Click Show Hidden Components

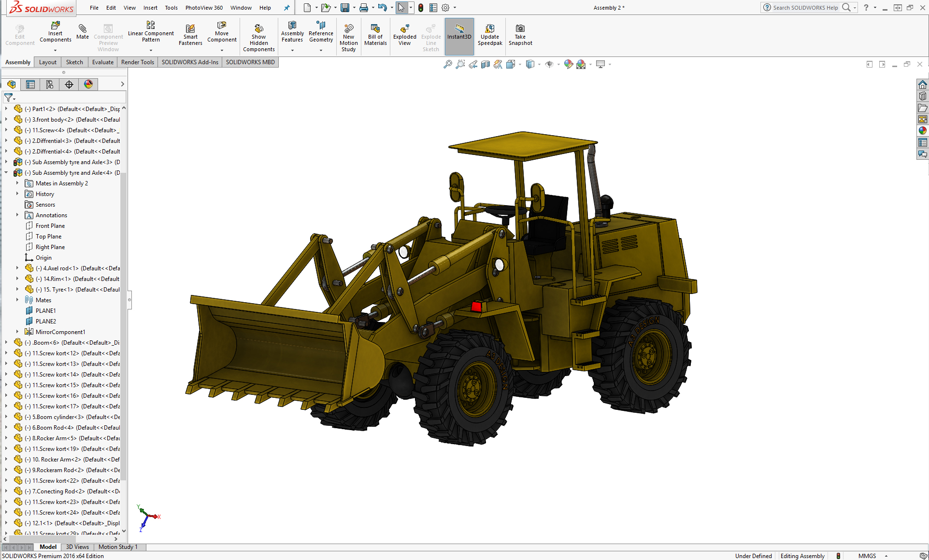(x=259, y=38)
